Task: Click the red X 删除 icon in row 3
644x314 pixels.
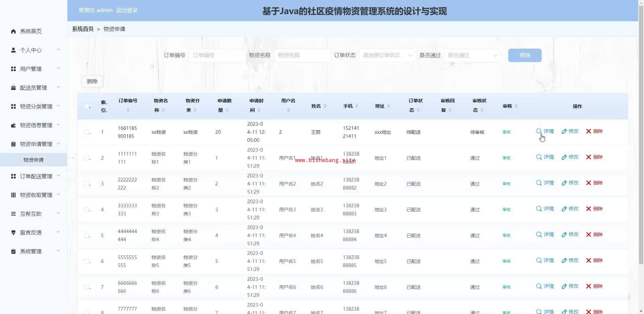Action: click(589, 183)
